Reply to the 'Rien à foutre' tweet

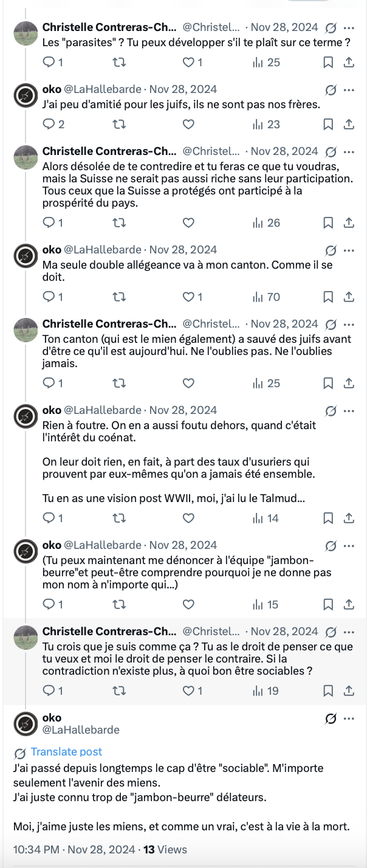point(49,518)
